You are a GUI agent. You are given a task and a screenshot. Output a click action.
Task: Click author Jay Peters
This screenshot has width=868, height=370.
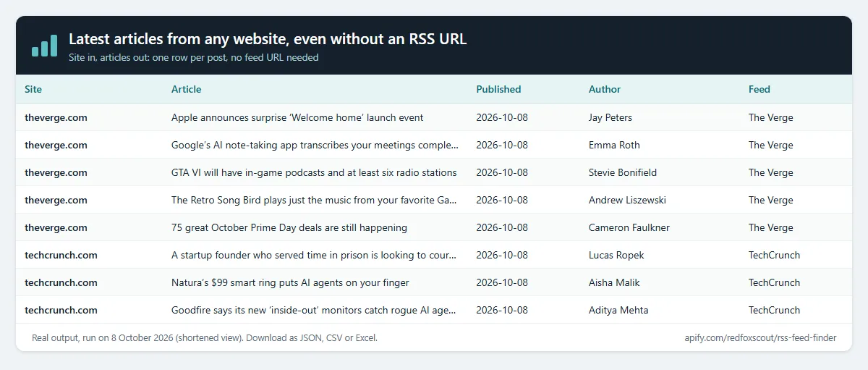pos(610,117)
